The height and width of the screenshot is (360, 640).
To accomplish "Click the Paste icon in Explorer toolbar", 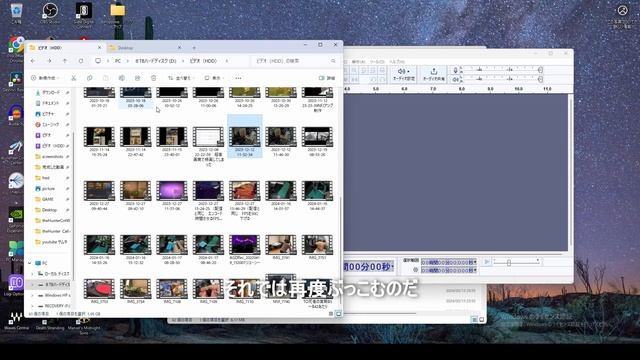I will coord(105,78).
